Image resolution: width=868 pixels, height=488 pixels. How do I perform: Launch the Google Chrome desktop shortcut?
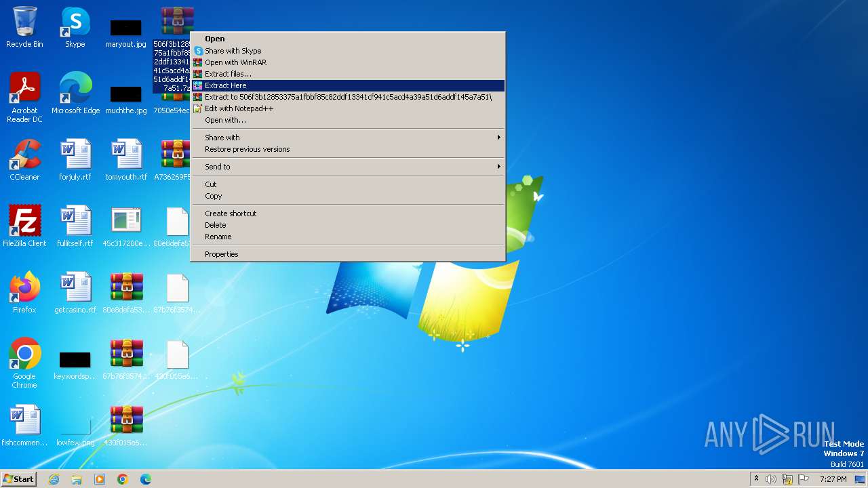24,363
